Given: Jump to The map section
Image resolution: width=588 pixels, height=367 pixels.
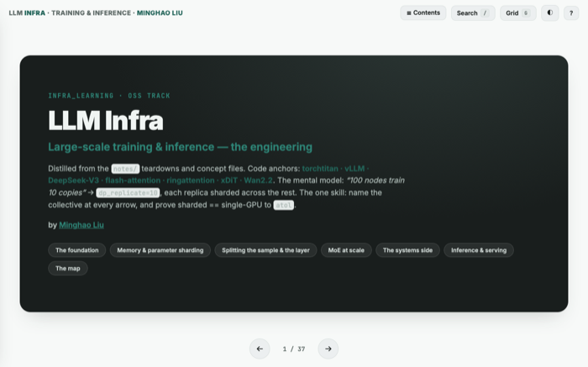Looking at the screenshot, I should pyautogui.click(x=68, y=269).
